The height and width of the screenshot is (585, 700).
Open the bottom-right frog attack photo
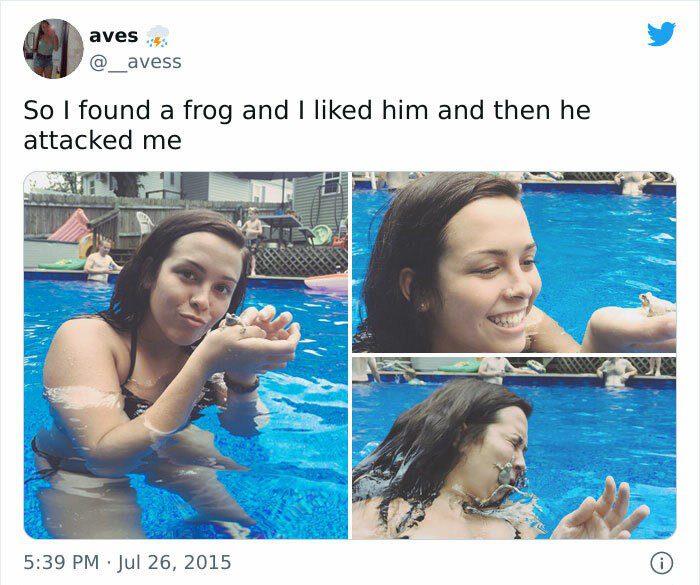[514, 448]
